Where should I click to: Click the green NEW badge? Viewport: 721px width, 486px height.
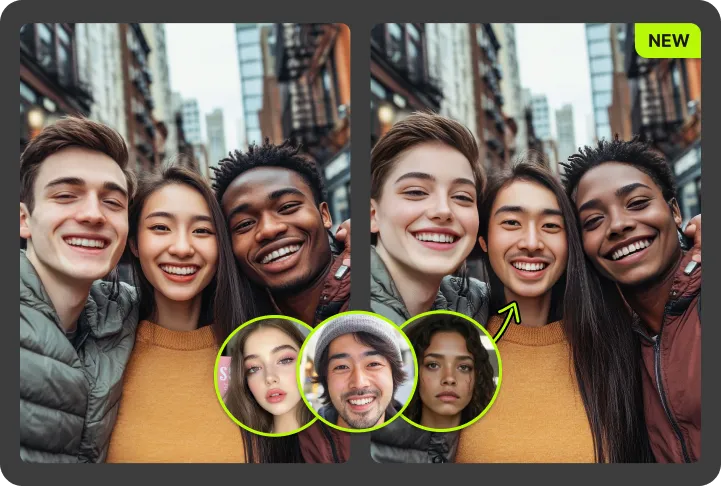(667, 41)
